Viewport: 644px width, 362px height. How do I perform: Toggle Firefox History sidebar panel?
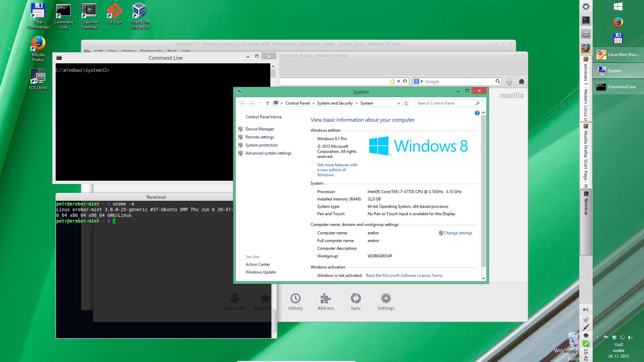(294, 301)
